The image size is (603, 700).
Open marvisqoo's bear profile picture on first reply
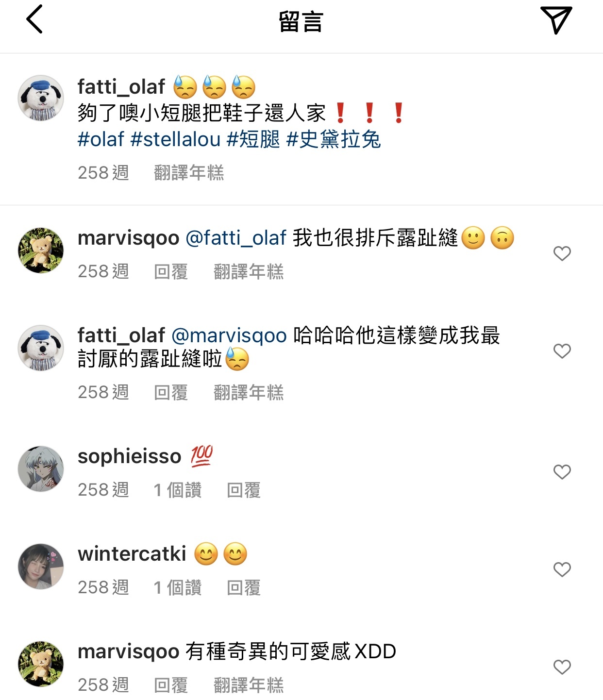tap(41, 250)
